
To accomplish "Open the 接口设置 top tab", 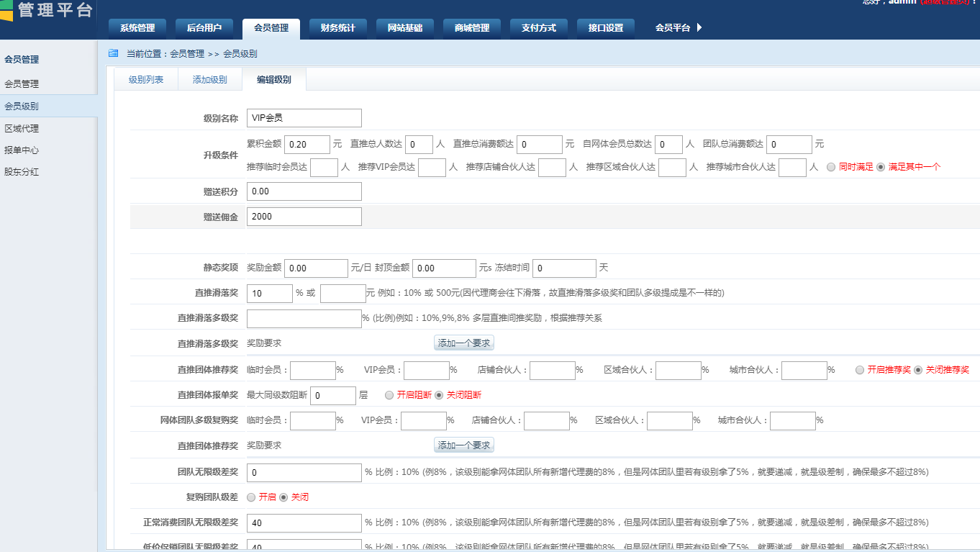I will point(606,28).
